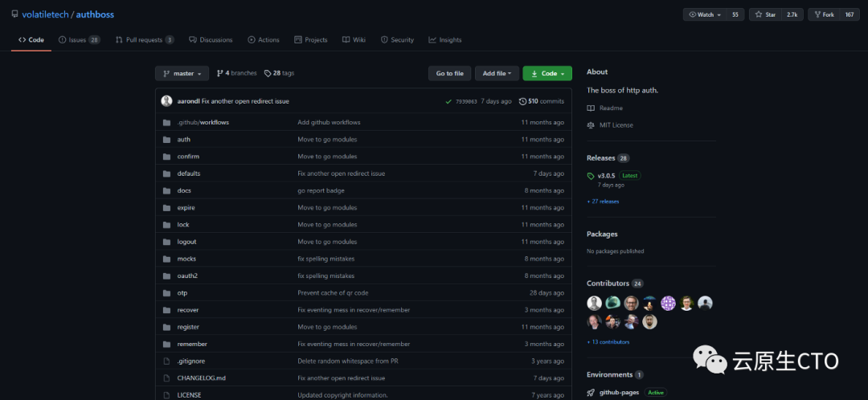
Task: Click the rocket icon beside github-pages
Action: pyautogui.click(x=591, y=393)
